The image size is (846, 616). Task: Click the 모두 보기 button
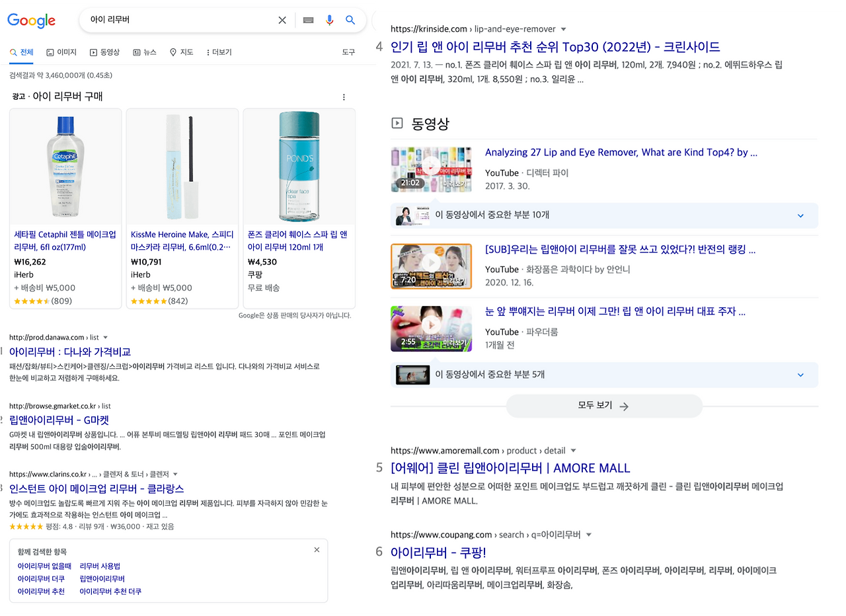[604, 406]
